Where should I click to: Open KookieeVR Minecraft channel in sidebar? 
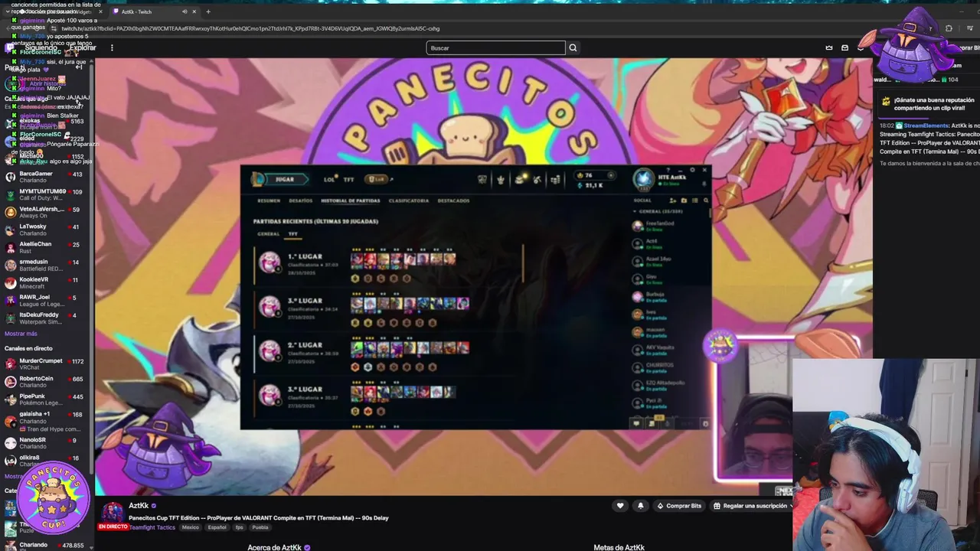(46, 282)
